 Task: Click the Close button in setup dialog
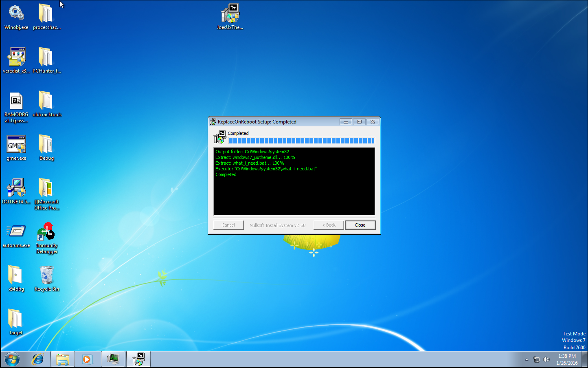[360, 225]
